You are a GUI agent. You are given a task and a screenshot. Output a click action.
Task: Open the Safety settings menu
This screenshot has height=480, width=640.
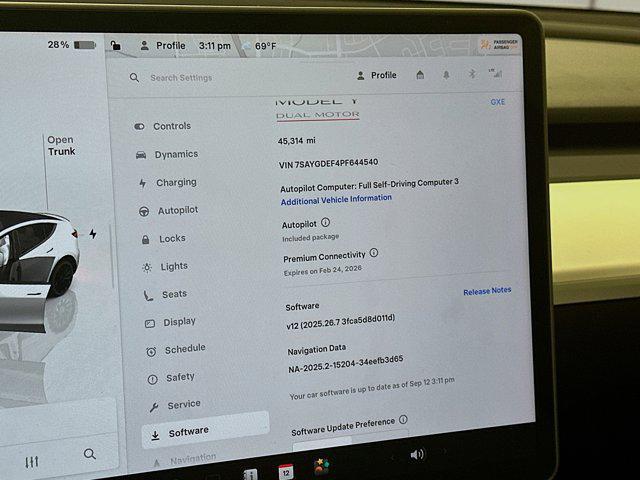171,378
